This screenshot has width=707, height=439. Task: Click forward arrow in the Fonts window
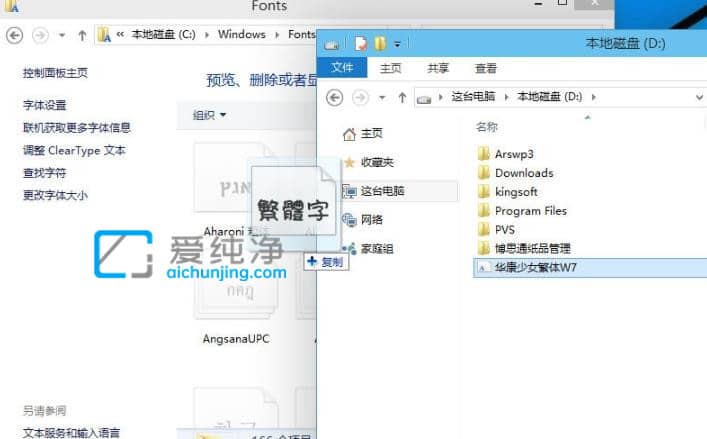click(40, 35)
